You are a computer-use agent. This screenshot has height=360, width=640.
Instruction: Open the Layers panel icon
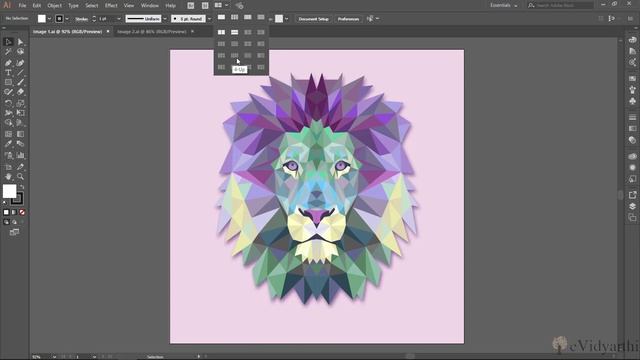pyautogui.click(x=632, y=207)
